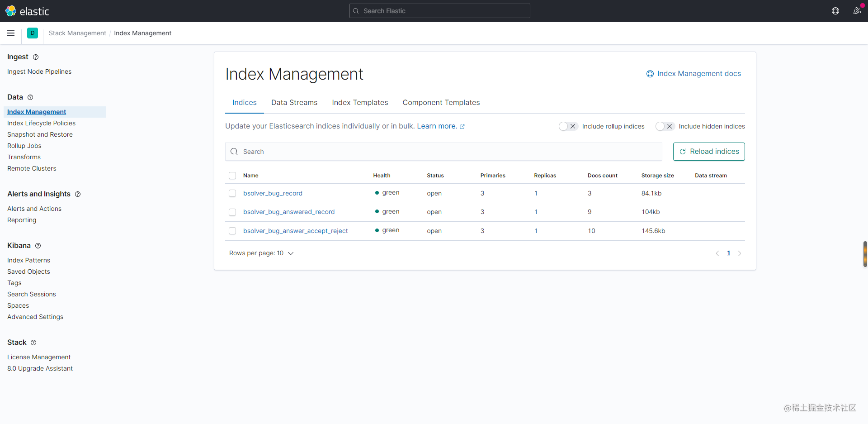Toggle Include hidden indices switch
The height and width of the screenshot is (424, 868).
(665, 126)
